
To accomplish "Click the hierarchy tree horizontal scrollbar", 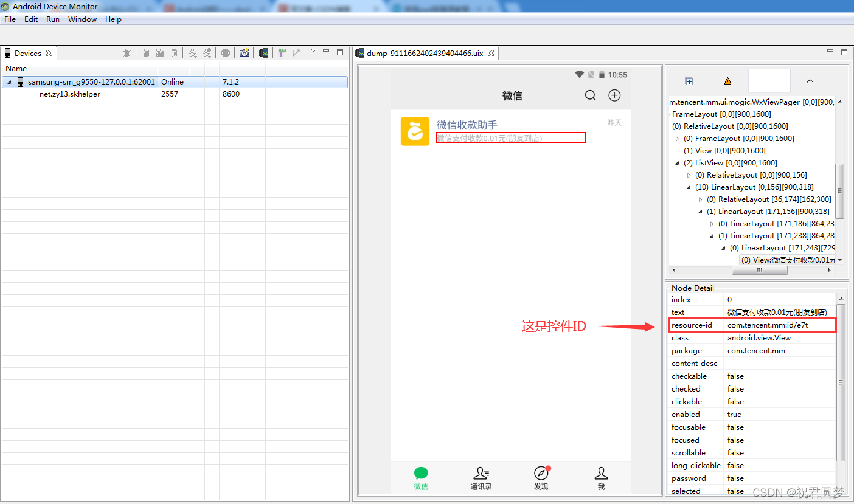I will 759,271.
